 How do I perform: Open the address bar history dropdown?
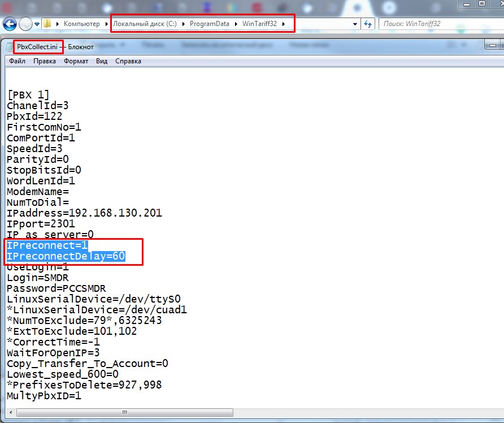coord(355,24)
